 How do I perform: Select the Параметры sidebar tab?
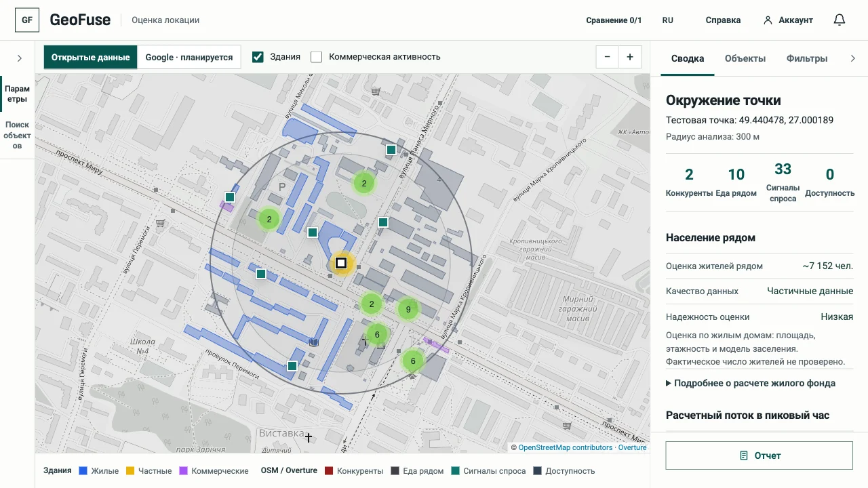coord(17,94)
